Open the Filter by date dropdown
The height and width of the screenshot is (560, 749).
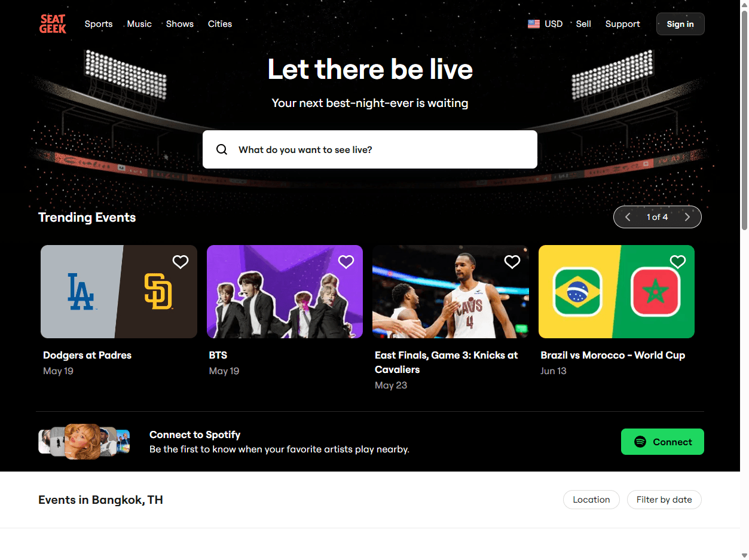click(664, 500)
